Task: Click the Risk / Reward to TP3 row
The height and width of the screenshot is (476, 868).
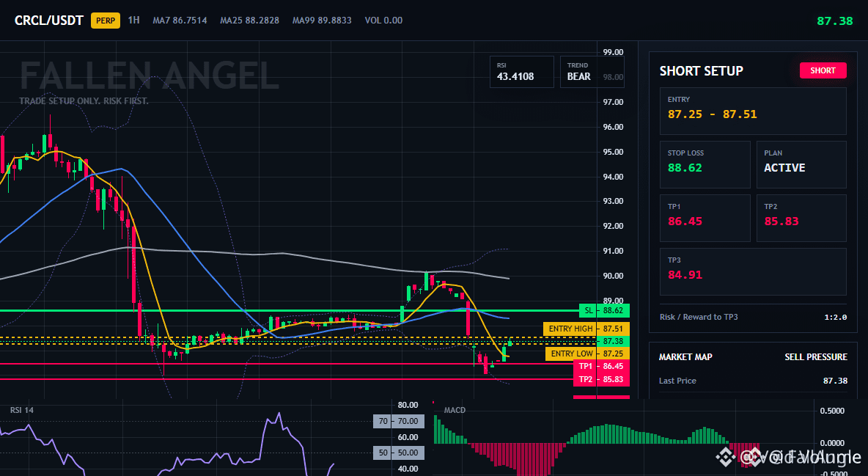Action: click(x=753, y=317)
